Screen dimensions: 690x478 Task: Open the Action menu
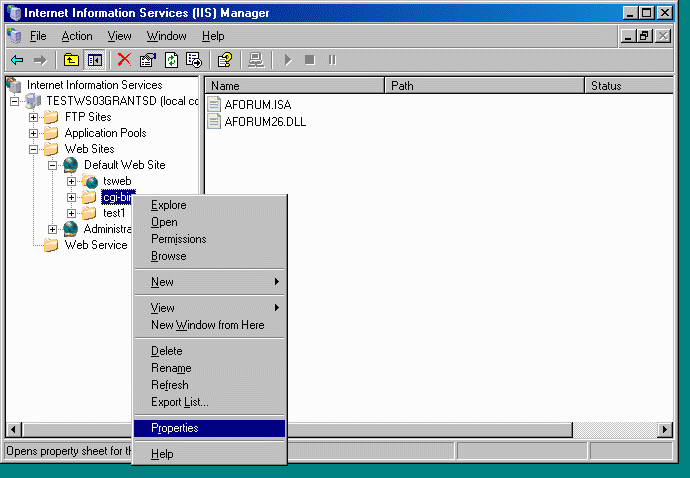[77, 36]
